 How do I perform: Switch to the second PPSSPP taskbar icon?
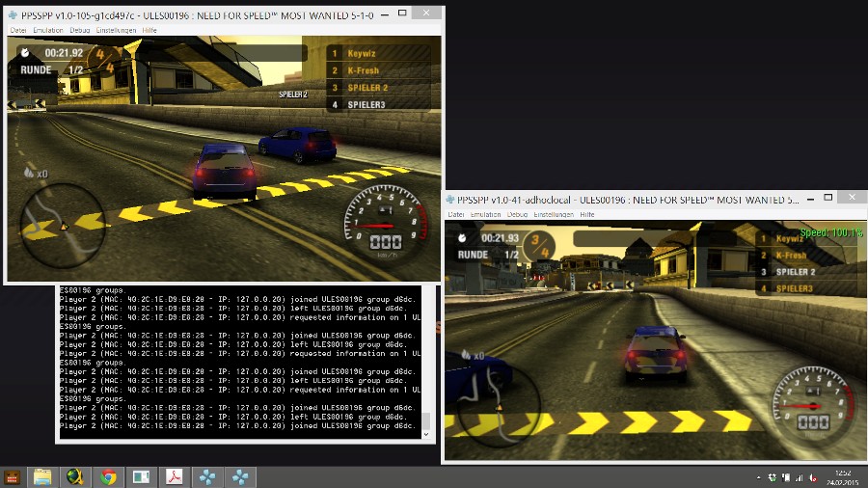(238, 477)
